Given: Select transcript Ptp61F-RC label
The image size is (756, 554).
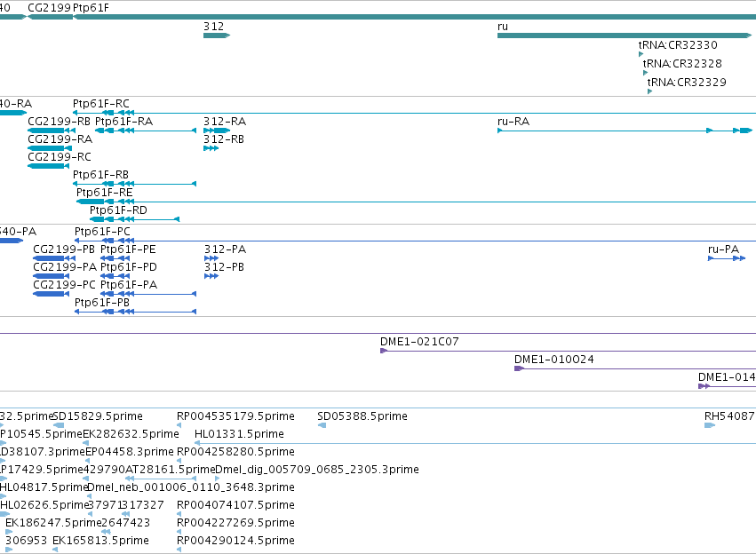Looking at the screenshot, I should point(101,104).
